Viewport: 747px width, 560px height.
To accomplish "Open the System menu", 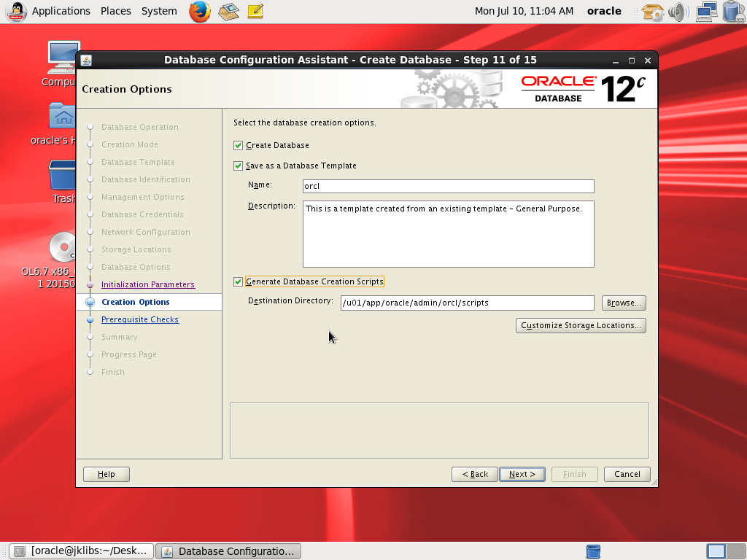I will [x=159, y=11].
